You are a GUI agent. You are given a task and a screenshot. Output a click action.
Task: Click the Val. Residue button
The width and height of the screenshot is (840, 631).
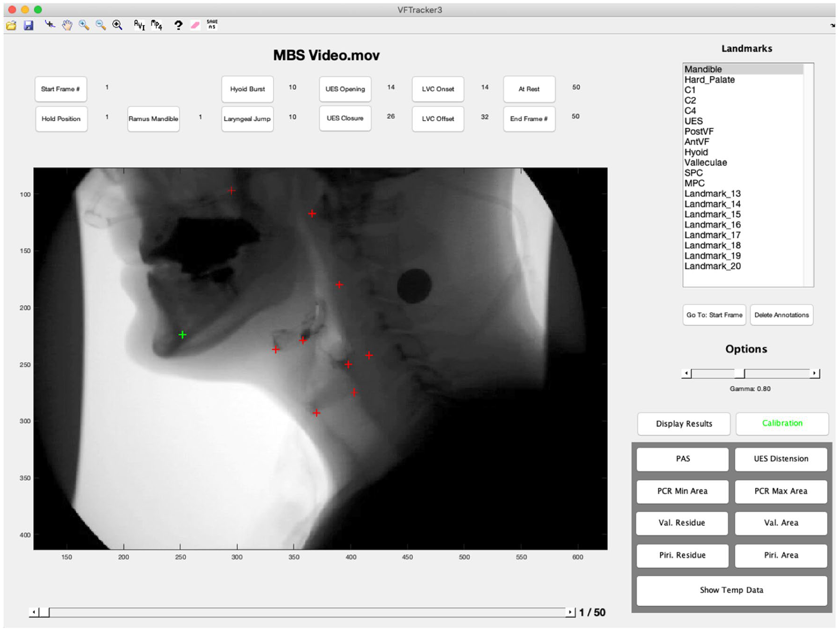click(682, 523)
